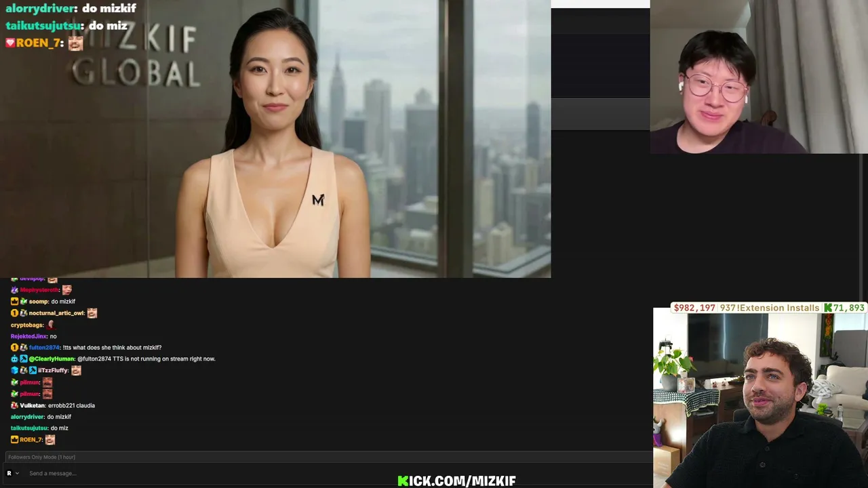Click the blue cube badge beside iiTzzFluffy
Image resolution: width=868 pixels, height=488 pixels.
click(x=14, y=371)
